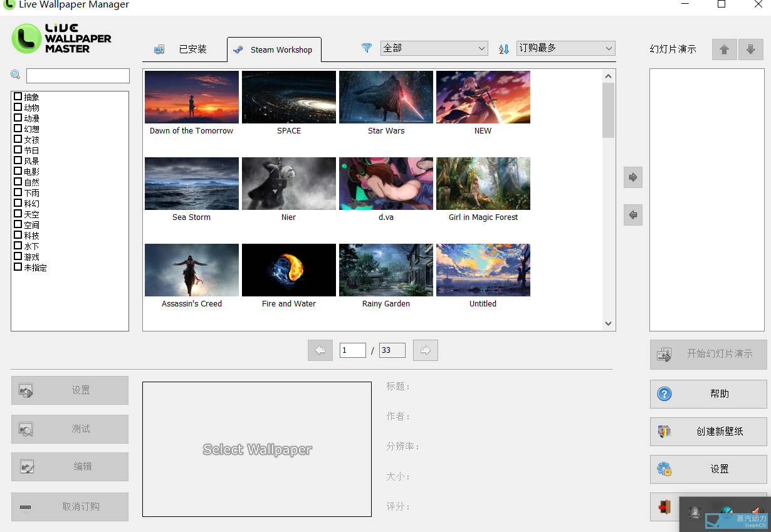Click the 测试 button

[70, 429]
